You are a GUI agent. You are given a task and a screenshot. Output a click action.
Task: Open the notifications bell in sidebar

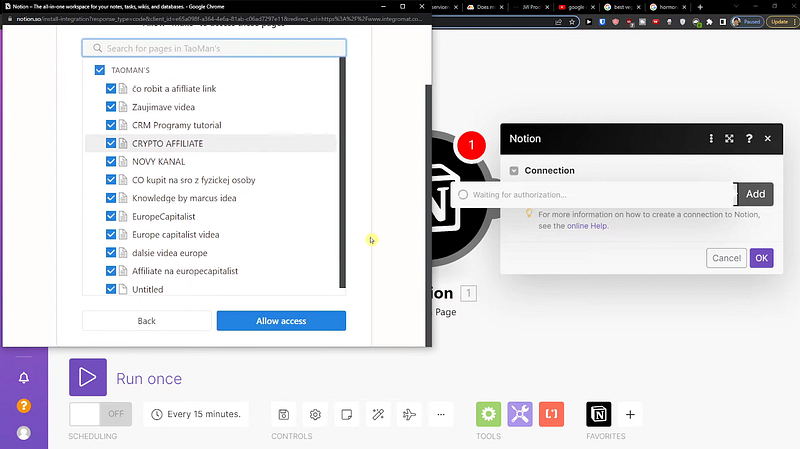tap(23, 378)
